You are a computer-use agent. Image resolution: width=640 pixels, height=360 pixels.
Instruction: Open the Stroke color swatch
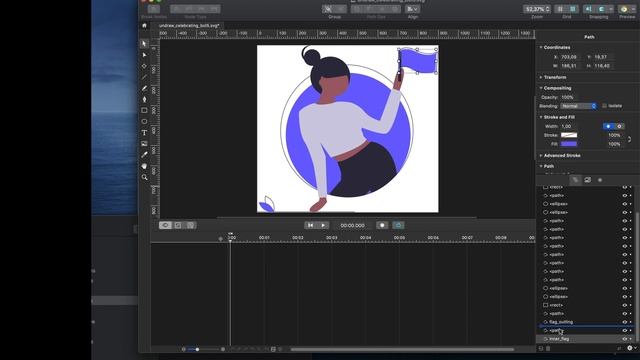tap(569, 135)
